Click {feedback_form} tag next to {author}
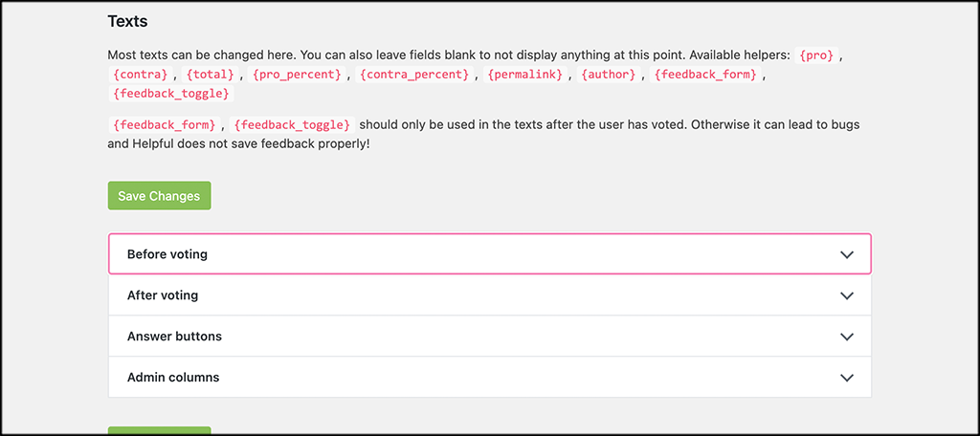The image size is (980, 436). (x=706, y=75)
